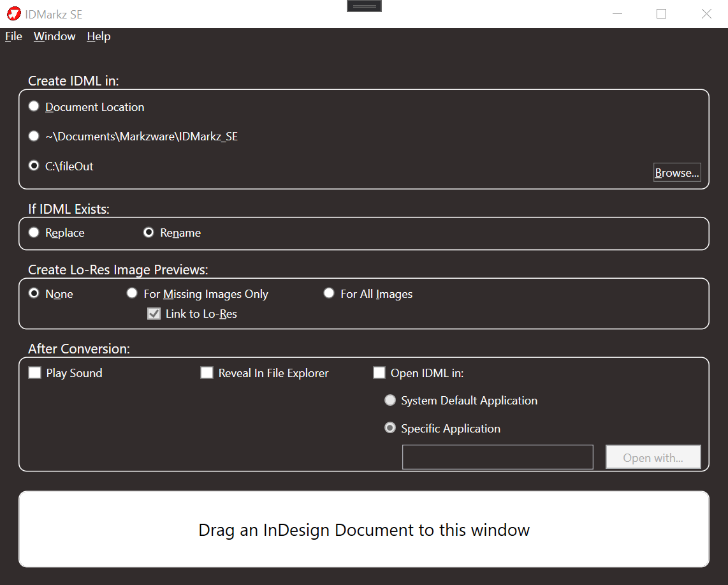Open the File menu
The width and height of the screenshot is (728, 585).
click(x=13, y=36)
